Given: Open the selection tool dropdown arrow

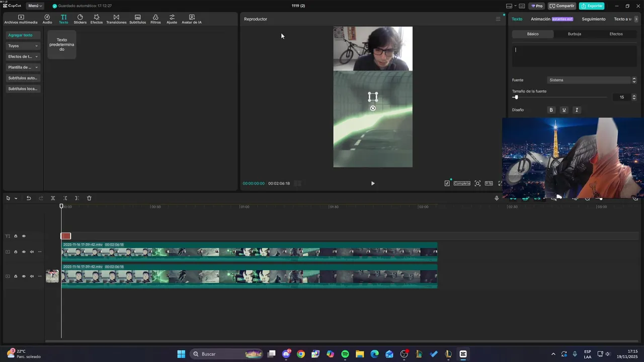Looking at the screenshot, I should pyautogui.click(x=16, y=198).
